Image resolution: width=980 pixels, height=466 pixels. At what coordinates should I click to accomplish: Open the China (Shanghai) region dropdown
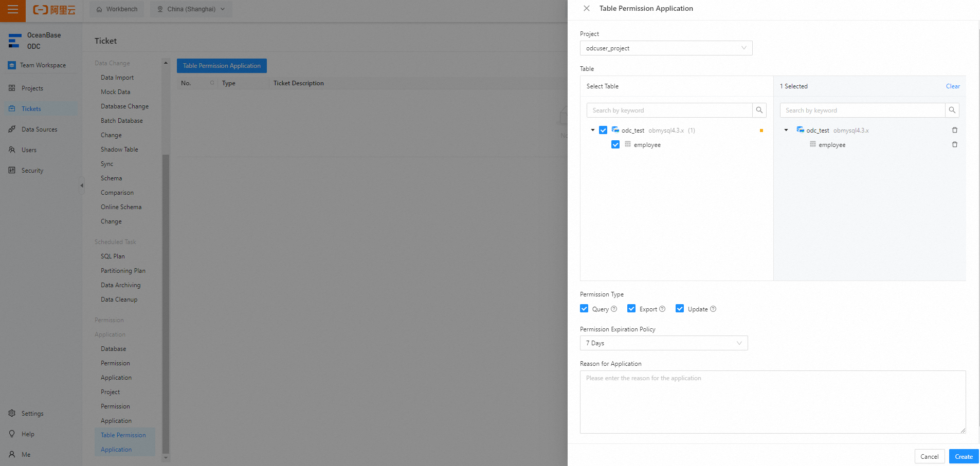click(191, 9)
